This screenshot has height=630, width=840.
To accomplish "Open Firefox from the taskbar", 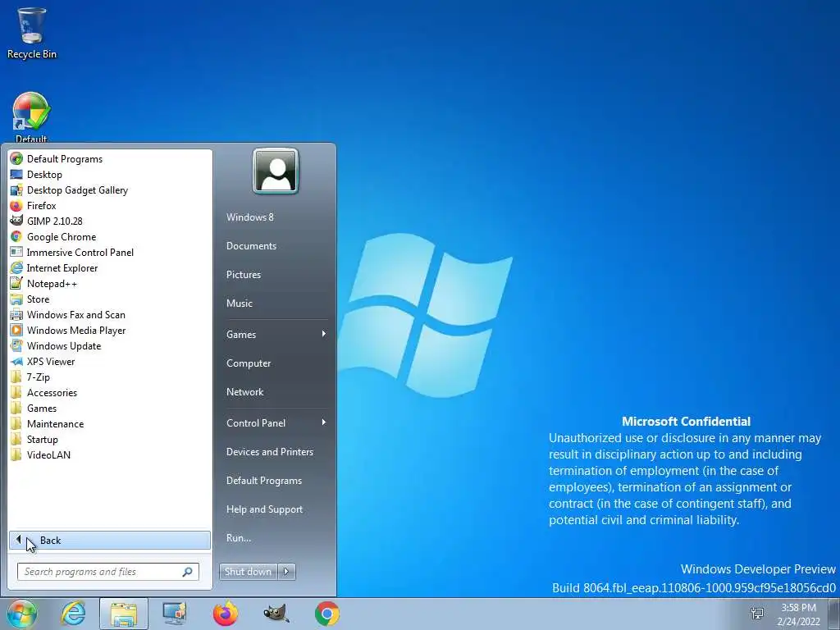I will [226, 614].
